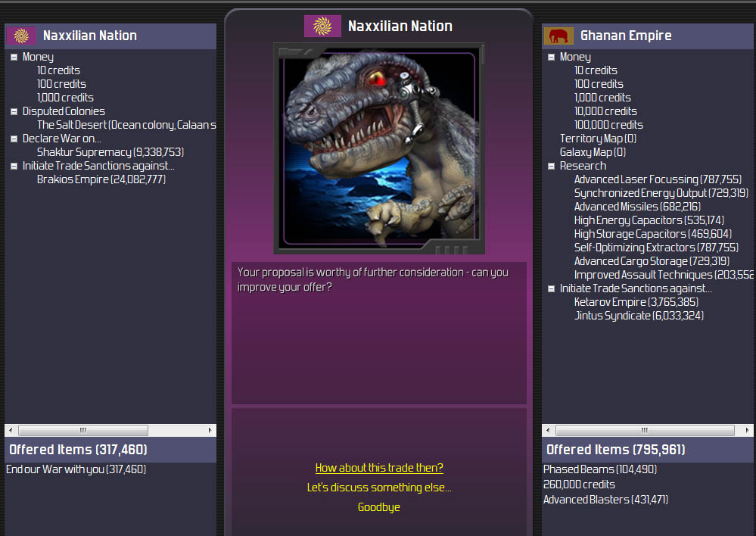Select Advanced Laser Focussing research
The image size is (756, 536).
[x=658, y=179]
